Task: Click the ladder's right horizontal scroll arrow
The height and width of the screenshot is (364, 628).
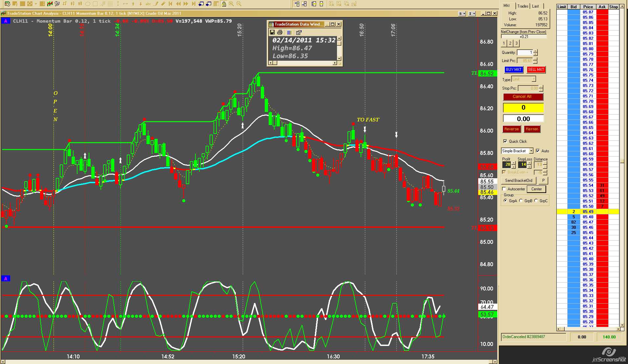Action: click(618, 329)
